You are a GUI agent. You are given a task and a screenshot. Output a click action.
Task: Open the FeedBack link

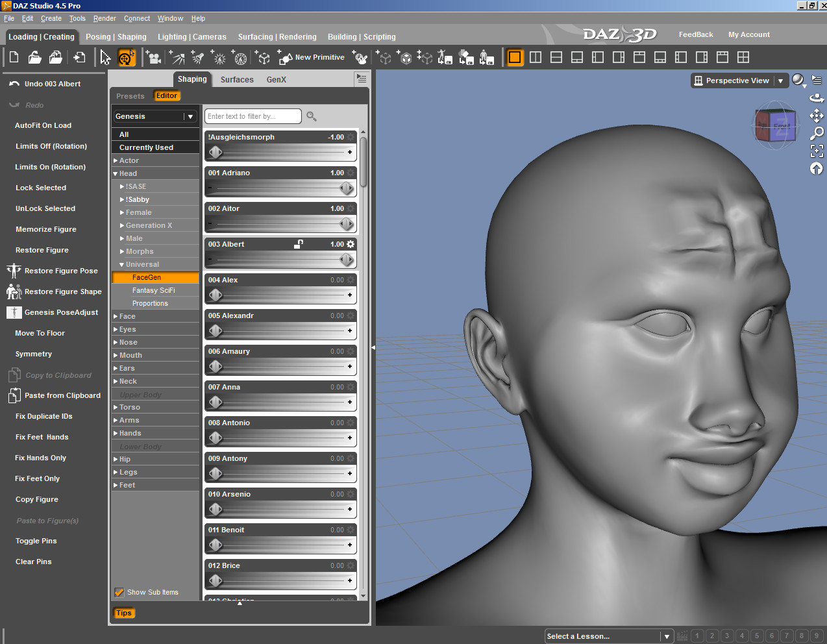point(696,34)
